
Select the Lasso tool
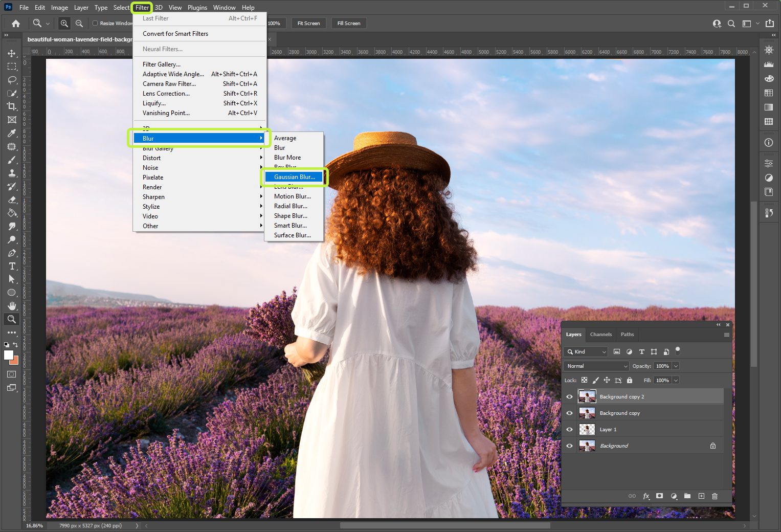(12, 80)
